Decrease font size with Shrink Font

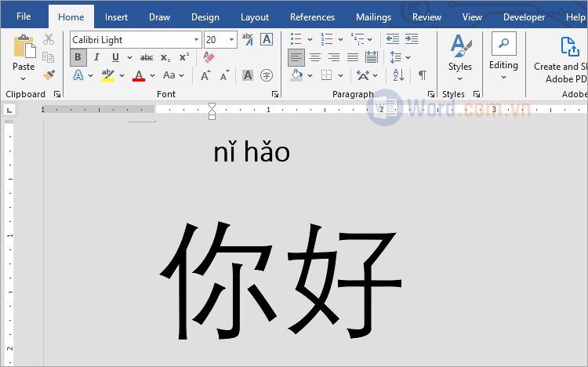[225, 75]
